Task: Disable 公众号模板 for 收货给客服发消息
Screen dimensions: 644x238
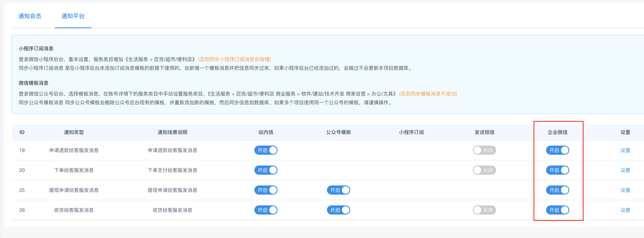Action: coord(338,210)
